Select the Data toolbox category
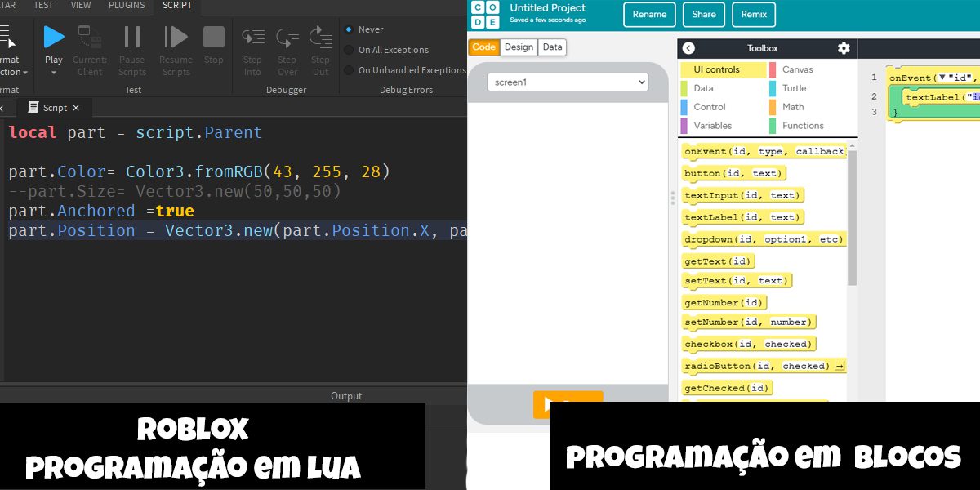This screenshot has height=490, width=980. pyautogui.click(x=724, y=88)
